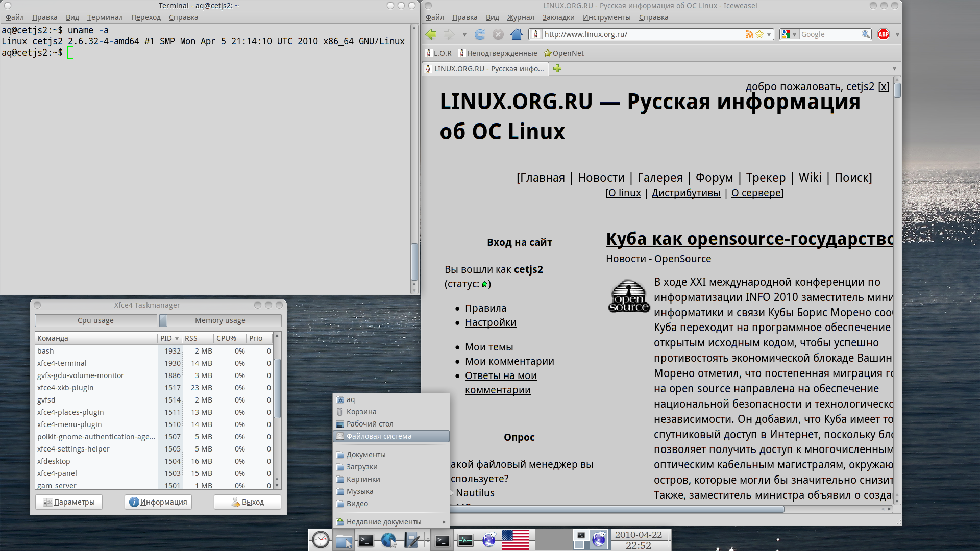Screen dimensions: 980x551
Task: Click the browser page horizontal scrollbar
Action: [x=616, y=509]
